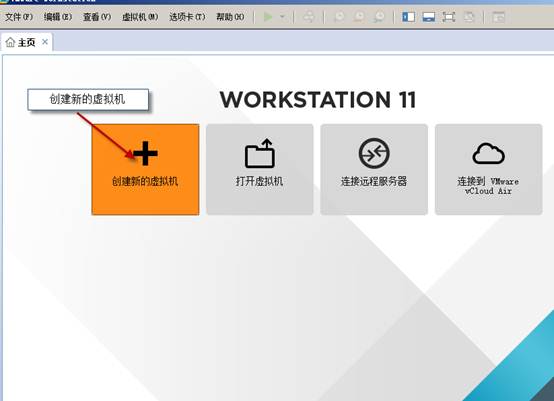
Task: Open the 文件(F) menu
Action: (19, 17)
